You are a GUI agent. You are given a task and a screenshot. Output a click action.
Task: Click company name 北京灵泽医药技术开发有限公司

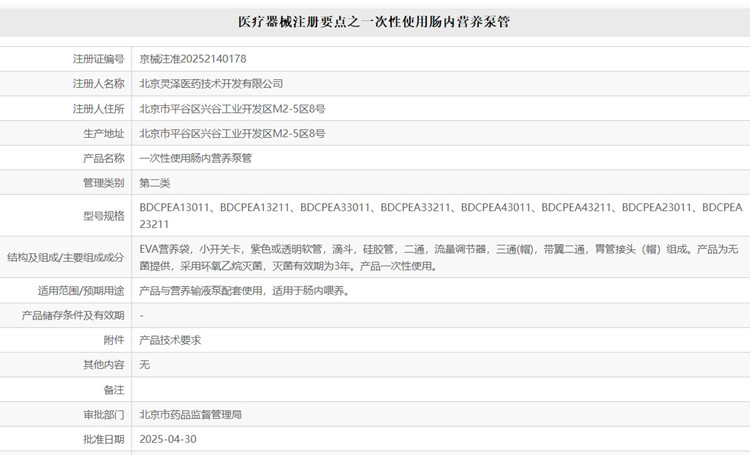click(211, 84)
